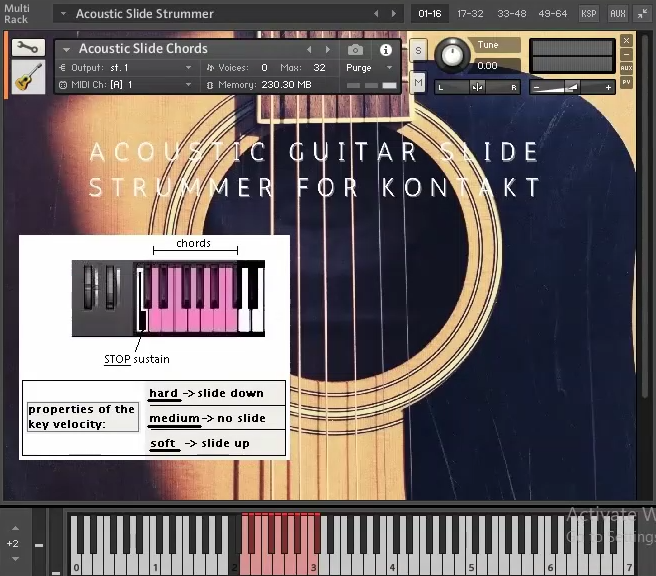Click the acoustic guitar instrument icon
The width and height of the screenshot is (656, 576).
(28, 77)
